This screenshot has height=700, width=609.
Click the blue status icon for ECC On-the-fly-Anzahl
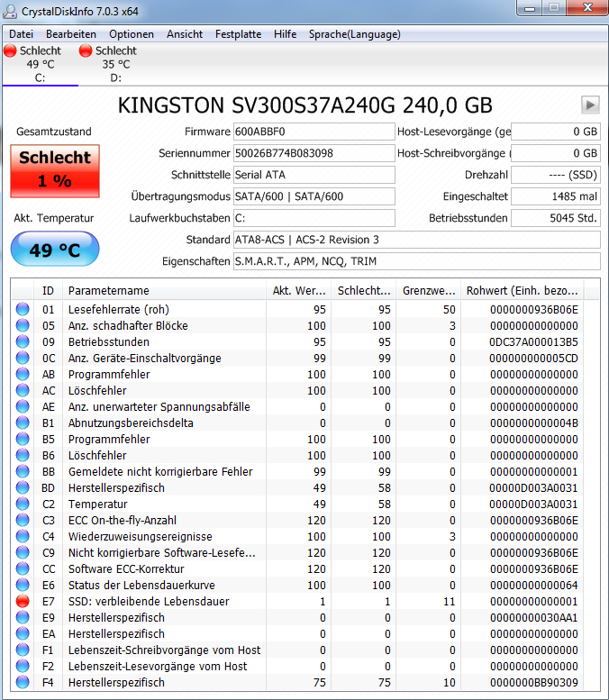click(23, 520)
